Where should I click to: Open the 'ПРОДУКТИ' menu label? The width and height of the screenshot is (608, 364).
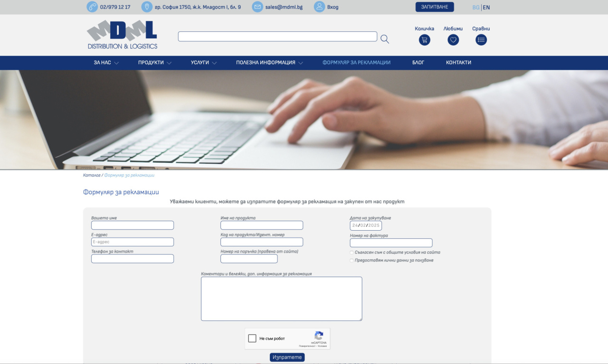[151, 63]
